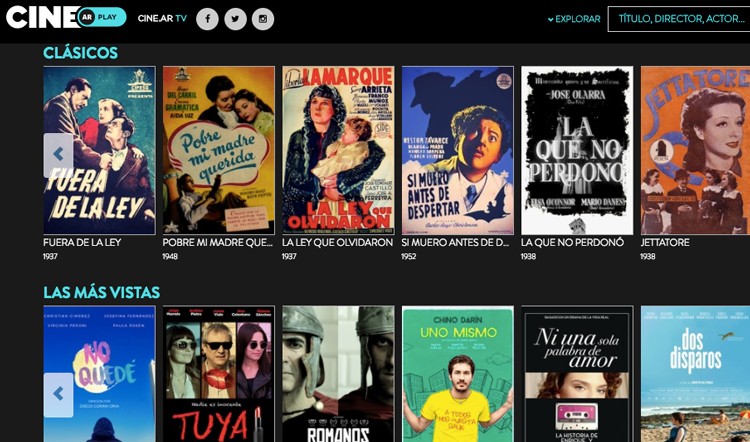This screenshot has width=750, height=442.
Task: Click title text JETTATORE
Action: 665,243
